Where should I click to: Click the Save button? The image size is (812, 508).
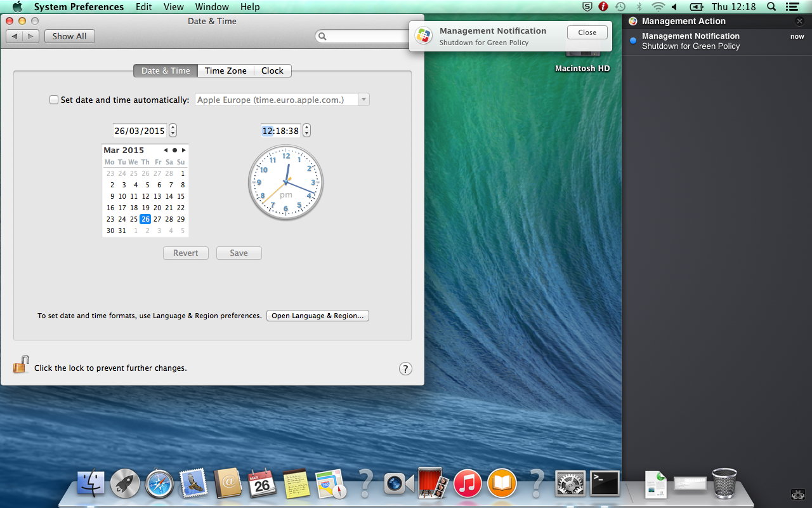(239, 253)
